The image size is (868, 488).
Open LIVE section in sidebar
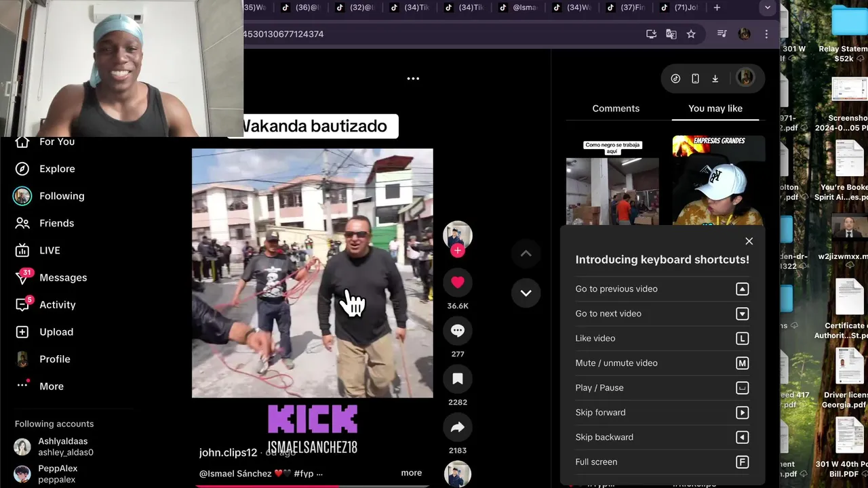pos(38,250)
